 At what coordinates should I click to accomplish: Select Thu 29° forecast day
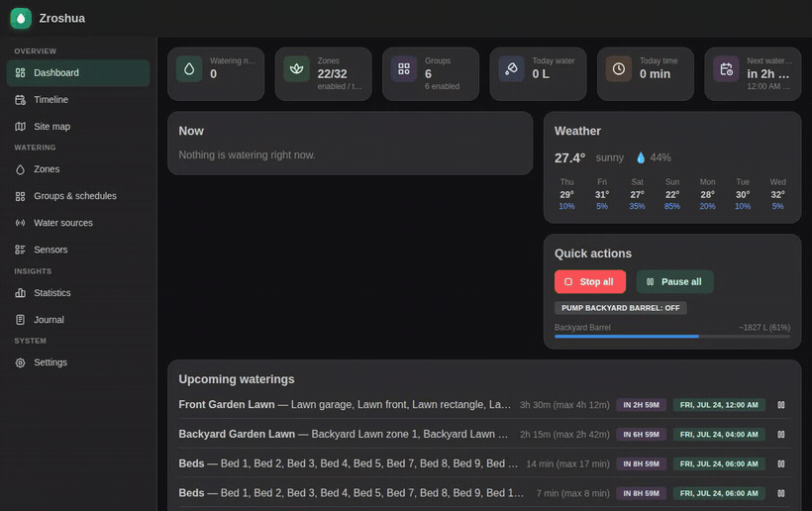[566, 194]
